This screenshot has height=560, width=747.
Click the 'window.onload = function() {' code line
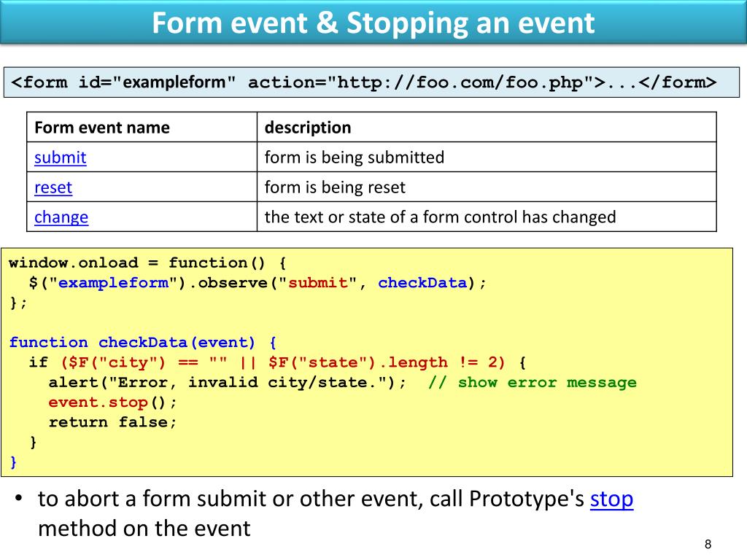pos(147,262)
